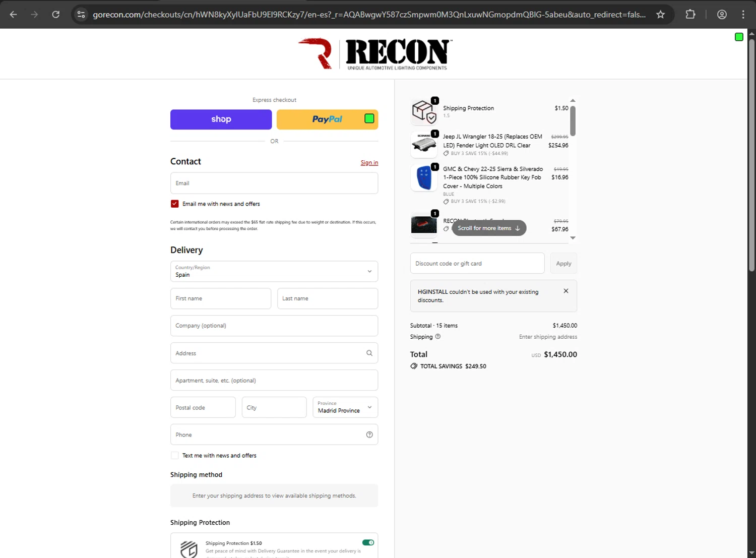This screenshot has width=756, height=558.
Task: Bookmark this page with the star icon
Action: [x=660, y=15]
